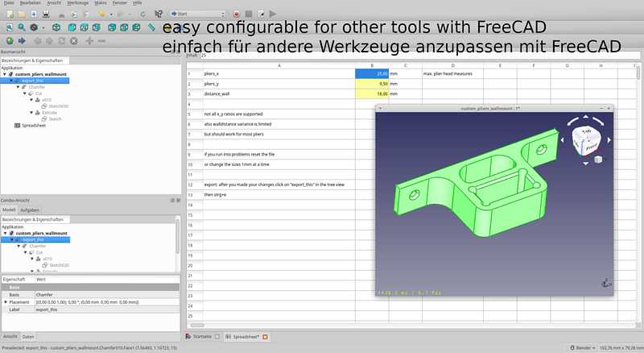Switch to left view using the cube icon

pyautogui.click(x=136, y=27)
